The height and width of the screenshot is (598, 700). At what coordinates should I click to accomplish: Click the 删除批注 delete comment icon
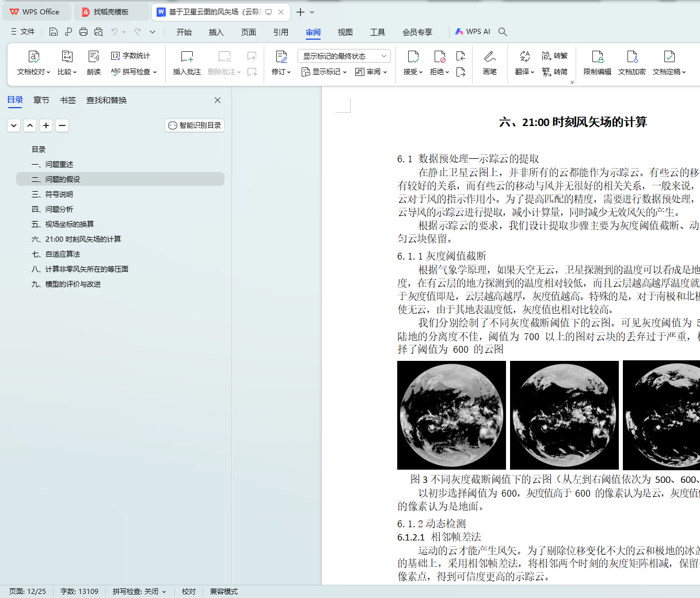point(225,56)
